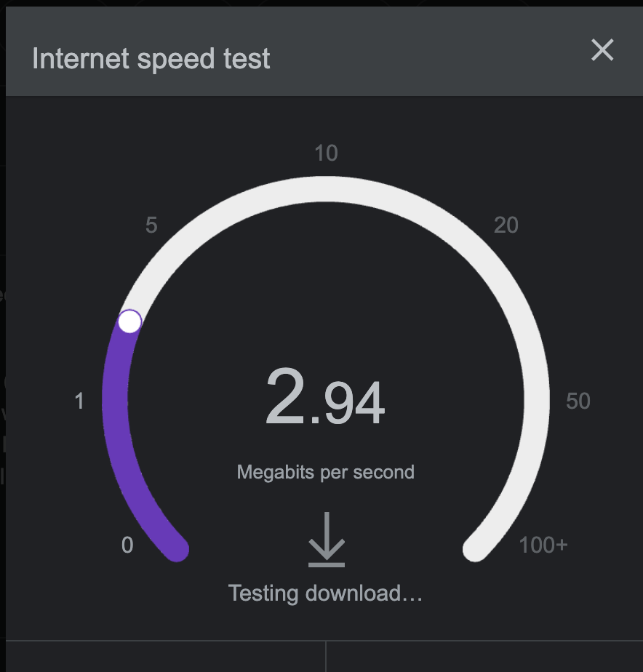Click the 10 gauge scale label
This screenshot has width=643, height=672.
[x=326, y=153]
